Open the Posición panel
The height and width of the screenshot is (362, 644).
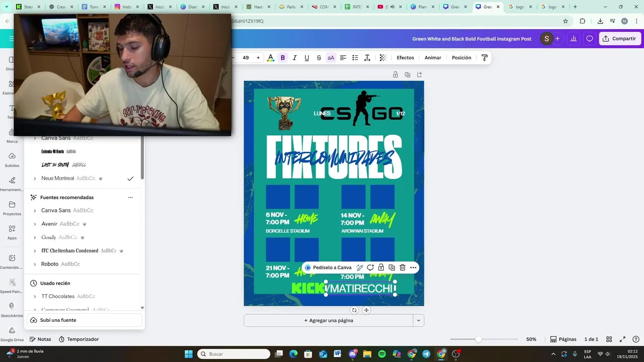461,58
